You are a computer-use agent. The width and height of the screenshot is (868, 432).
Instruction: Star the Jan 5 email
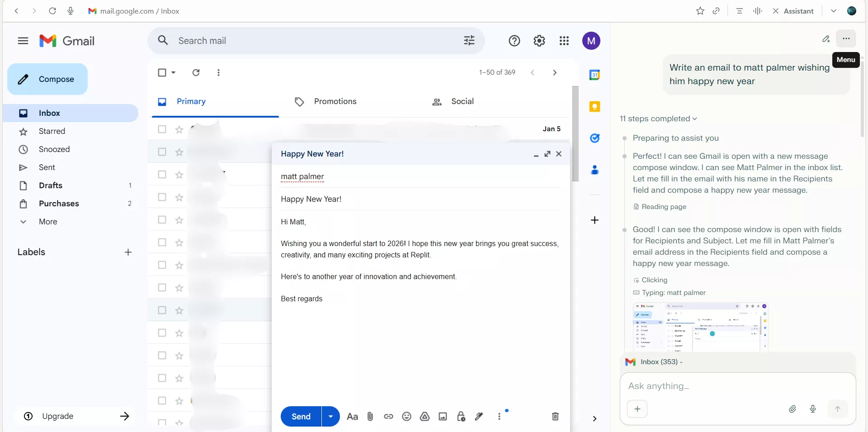[x=179, y=129]
